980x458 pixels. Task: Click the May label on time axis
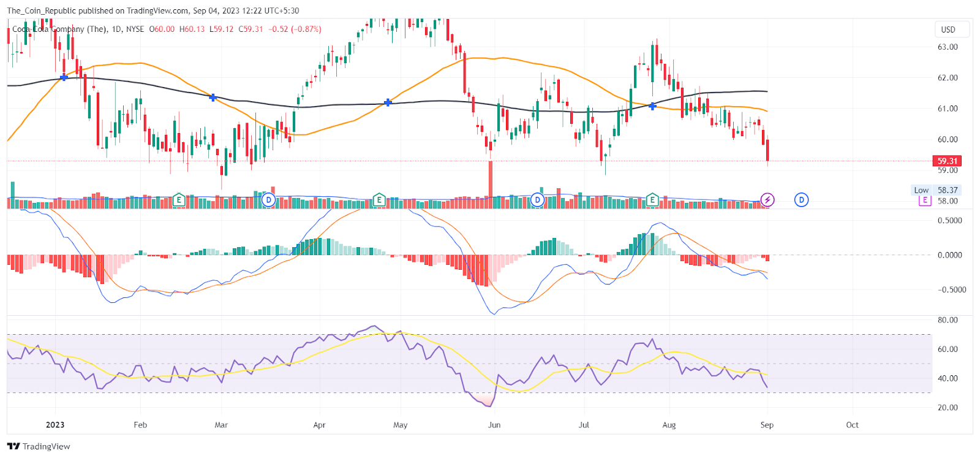click(400, 425)
